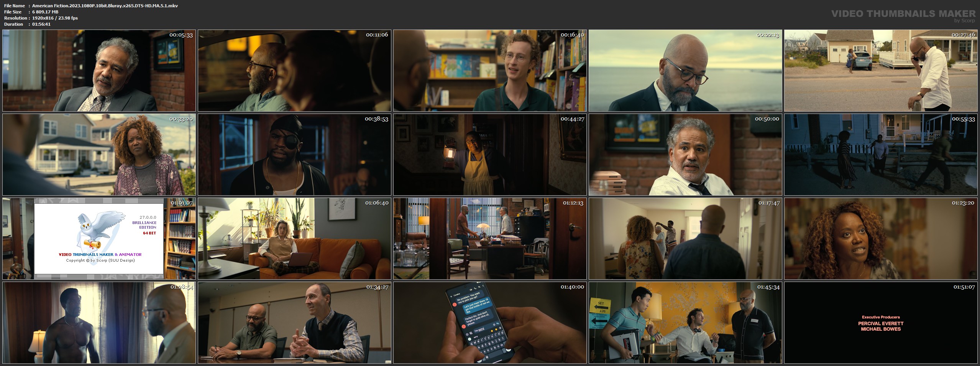
Task: Click the smartphone texting thumbnail at 01:40:00
Action: tap(490, 323)
